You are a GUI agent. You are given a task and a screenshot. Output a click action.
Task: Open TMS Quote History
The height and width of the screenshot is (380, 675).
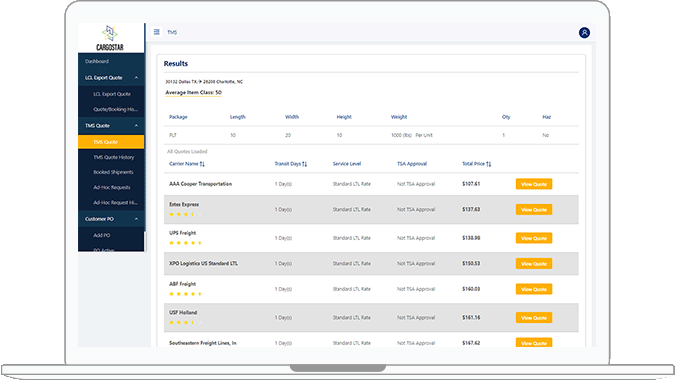[114, 158]
